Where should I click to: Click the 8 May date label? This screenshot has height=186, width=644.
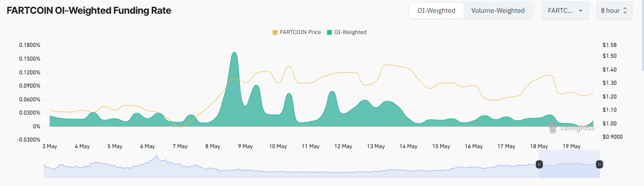(x=213, y=146)
